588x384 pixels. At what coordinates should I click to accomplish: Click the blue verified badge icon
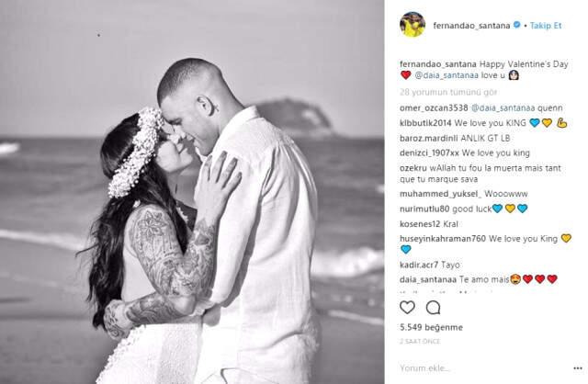516,25
